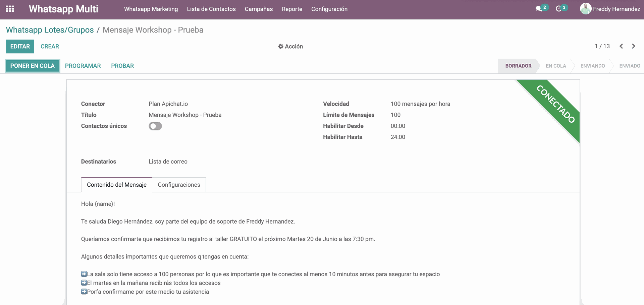Open the apps grid menu
644x305 pixels.
pos(10,9)
